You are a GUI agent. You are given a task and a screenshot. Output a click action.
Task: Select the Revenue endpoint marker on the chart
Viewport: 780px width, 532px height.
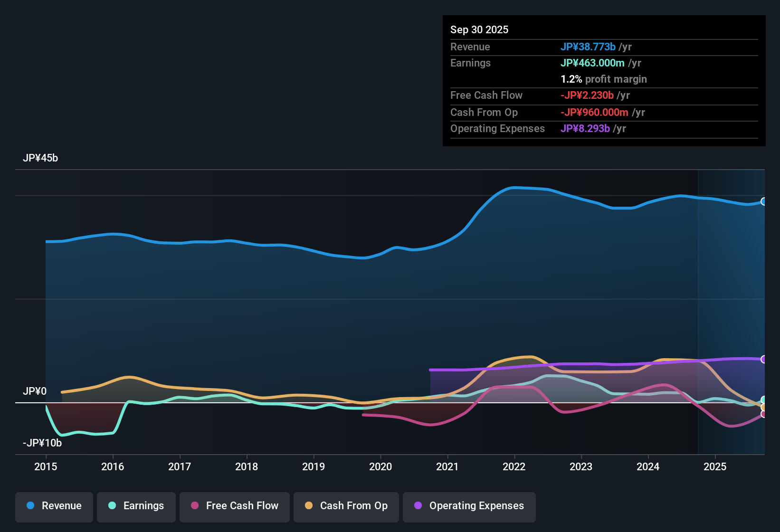[x=764, y=202]
